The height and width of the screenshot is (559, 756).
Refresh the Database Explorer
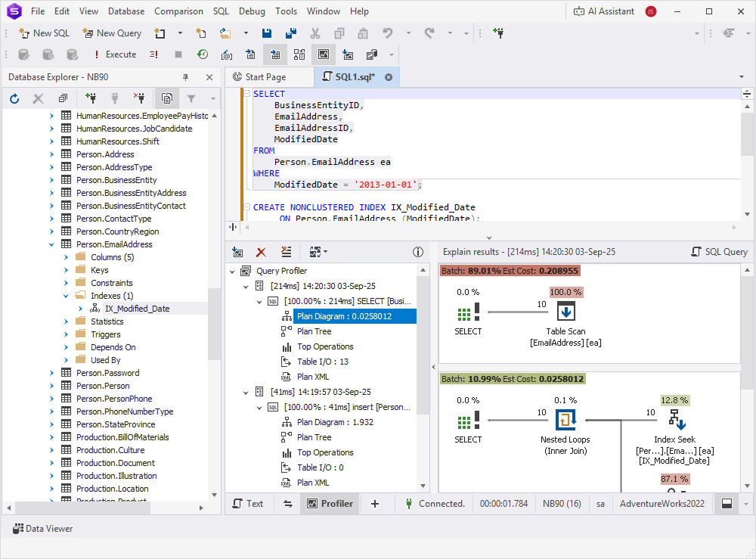(14, 98)
